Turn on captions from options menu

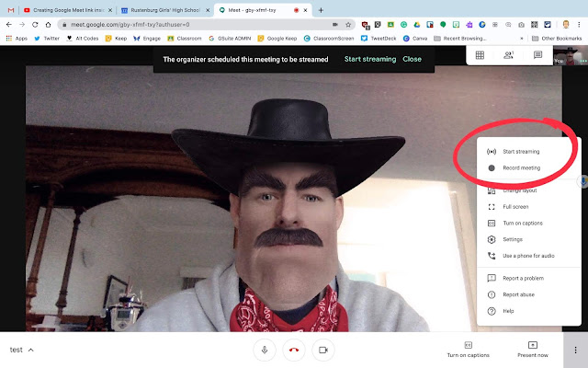click(529, 223)
